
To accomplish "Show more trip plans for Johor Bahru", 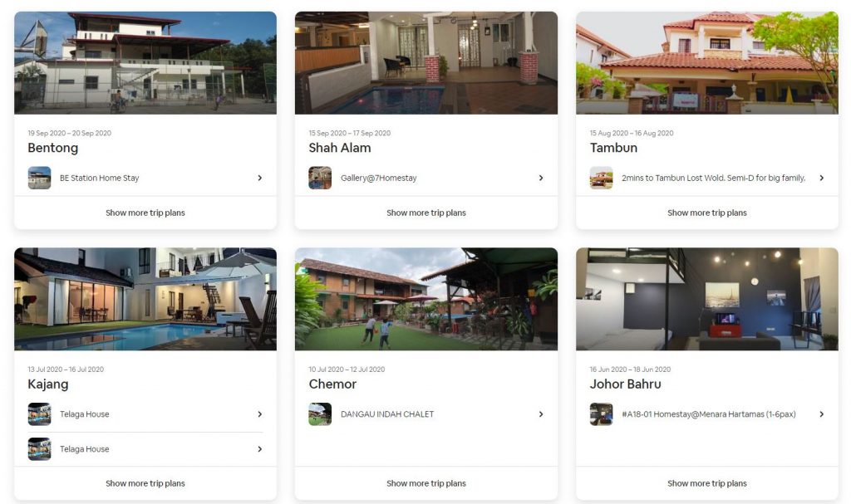I will tap(707, 483).
